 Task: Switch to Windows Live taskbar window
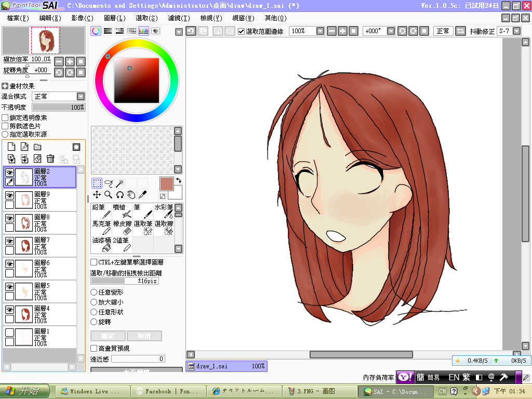[92, 391]
